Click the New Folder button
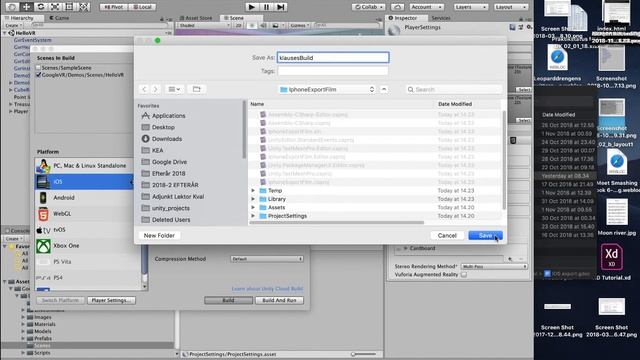 [159, 236]
